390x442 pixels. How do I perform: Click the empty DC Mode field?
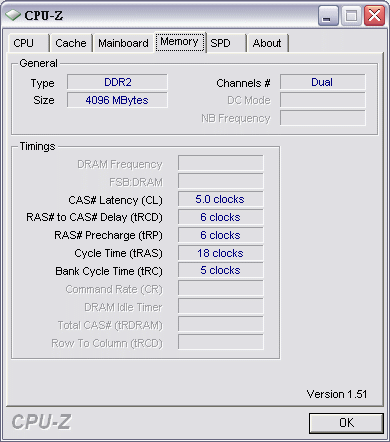(322, 100)
